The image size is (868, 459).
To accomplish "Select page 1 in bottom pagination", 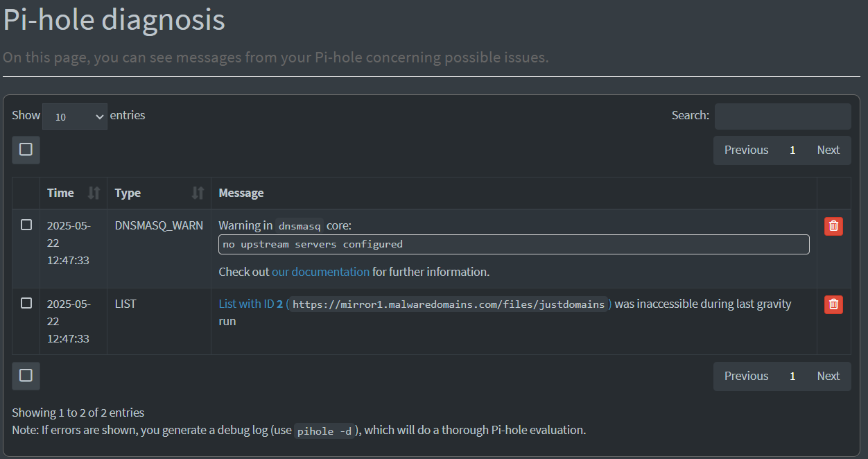I will point(792,376).
